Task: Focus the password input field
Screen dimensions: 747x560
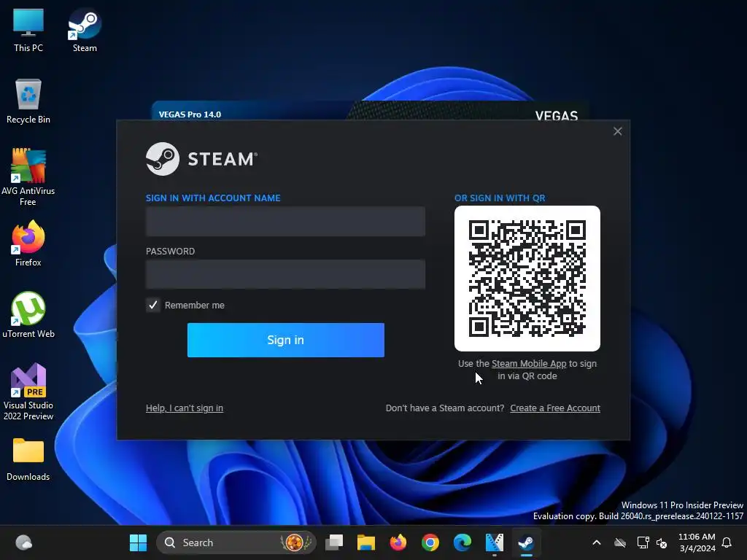Action: tap(285, 274)
